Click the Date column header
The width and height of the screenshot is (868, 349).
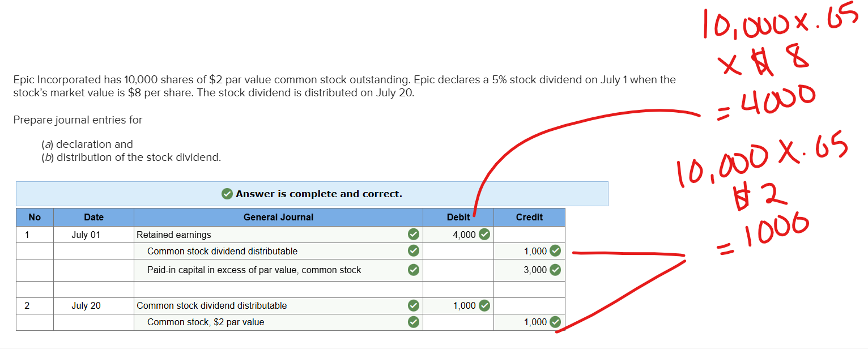93,217
